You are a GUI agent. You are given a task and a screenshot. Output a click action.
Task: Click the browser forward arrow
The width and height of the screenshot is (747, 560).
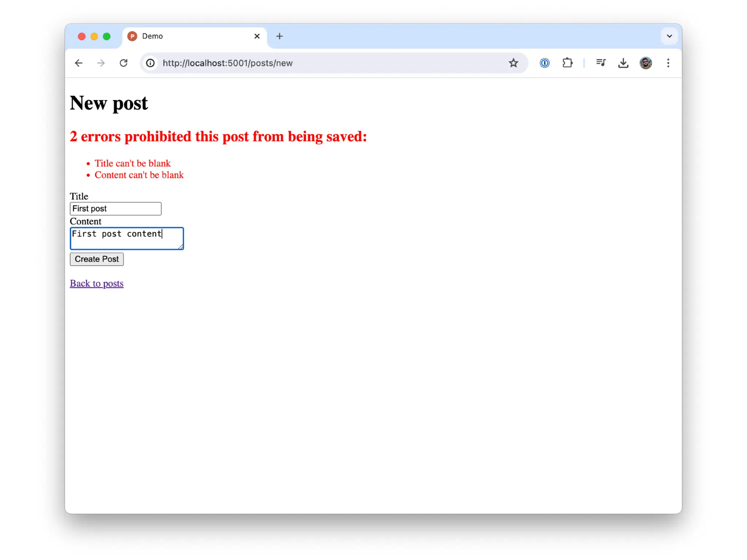click(101, 63)
